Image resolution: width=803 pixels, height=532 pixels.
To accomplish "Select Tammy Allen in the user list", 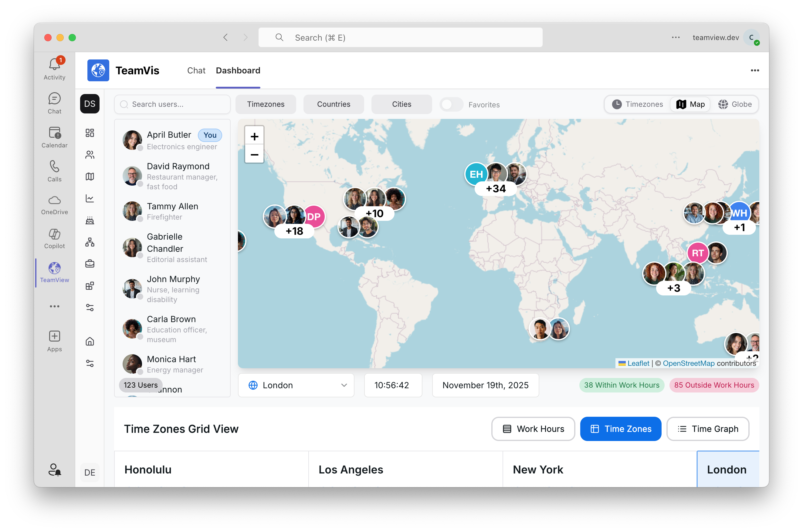I will point(172,211).
